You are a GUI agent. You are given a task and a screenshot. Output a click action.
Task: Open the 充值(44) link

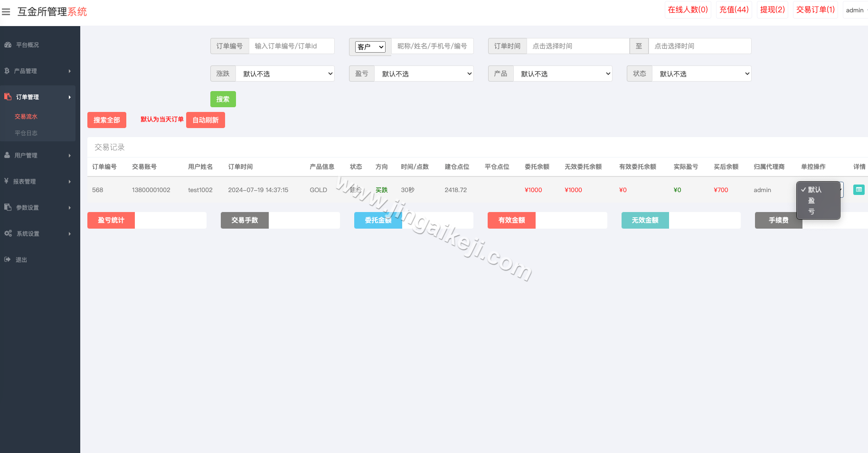tap(734, 9)
